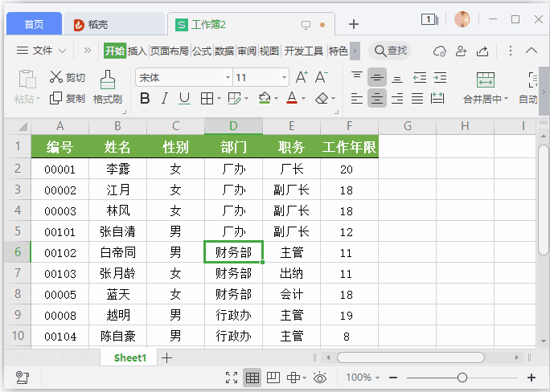The height and width of the screenshot is (392, 550).
Task: Toggle bold formatting
Action: point(145,99)
